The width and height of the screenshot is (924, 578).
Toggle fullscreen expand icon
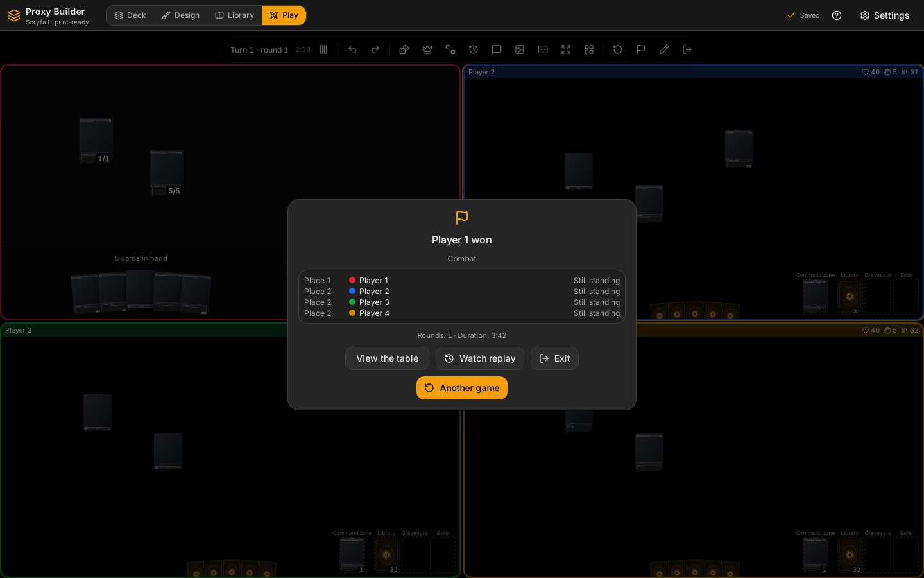coord(566,49)
